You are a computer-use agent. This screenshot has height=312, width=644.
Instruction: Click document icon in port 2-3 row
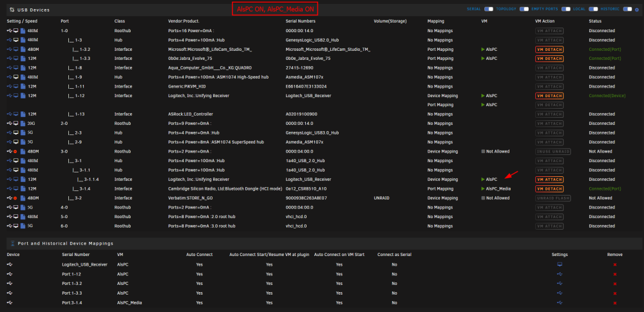23,133
